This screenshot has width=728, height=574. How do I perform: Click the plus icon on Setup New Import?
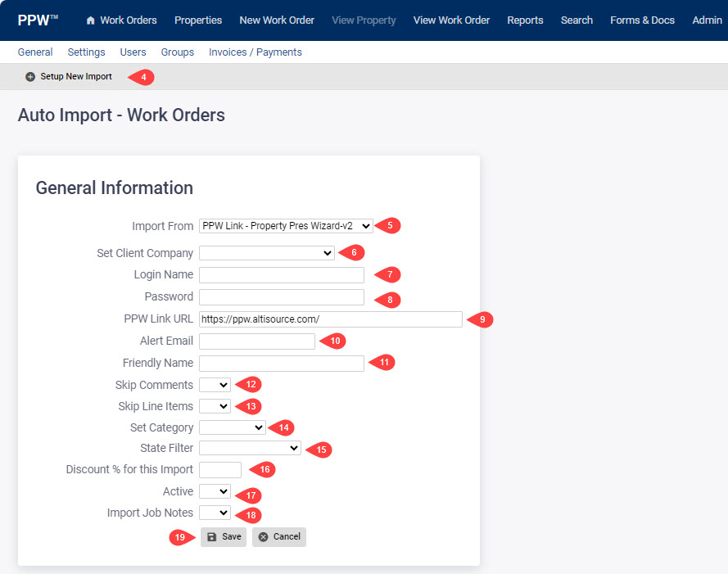click(x=29, y=76)
